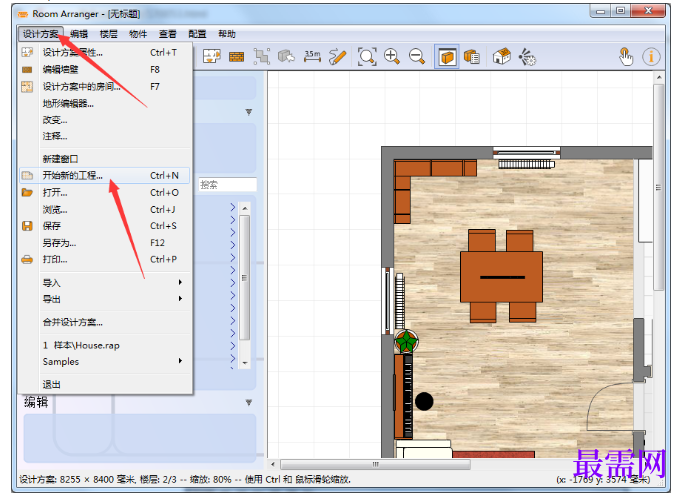
Task: Open the 编辑 menu in menu bar
Action: point(79,34)
